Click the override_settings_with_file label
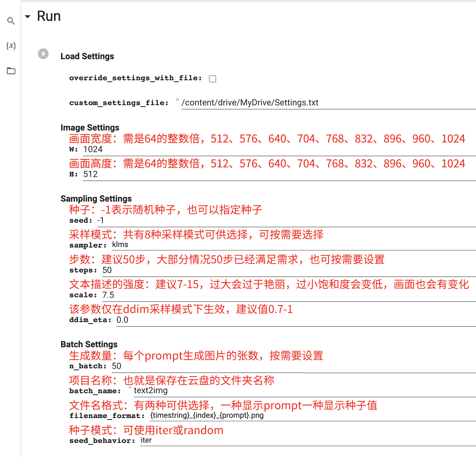 135,78
